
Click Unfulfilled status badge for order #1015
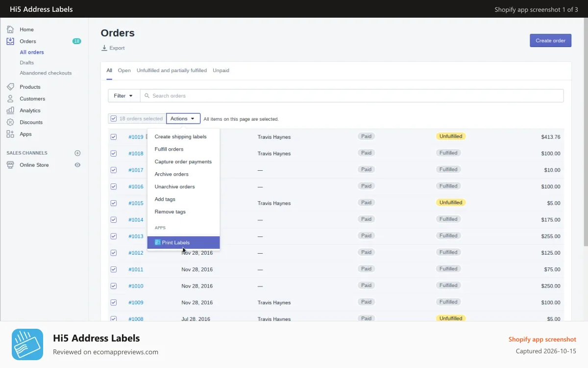[451, 203]
